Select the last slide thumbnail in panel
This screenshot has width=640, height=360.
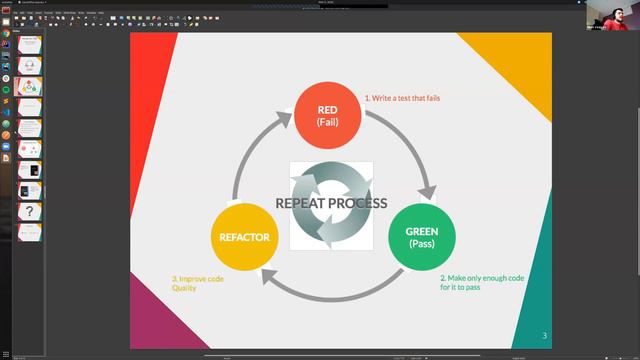click(29, 232)
